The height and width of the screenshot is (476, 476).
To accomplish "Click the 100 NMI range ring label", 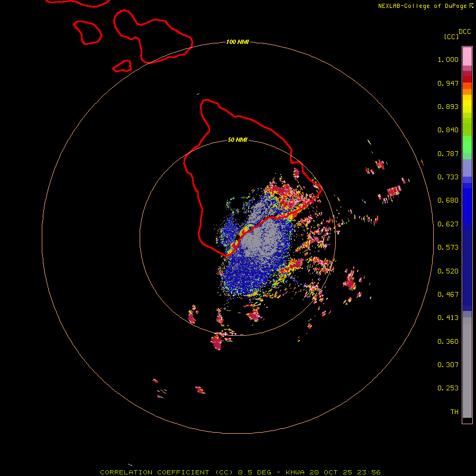I will click(x=237, y=42).
